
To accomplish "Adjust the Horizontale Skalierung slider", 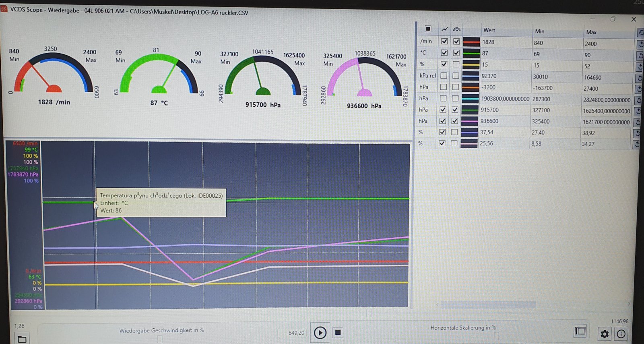I will coord(496,336).
